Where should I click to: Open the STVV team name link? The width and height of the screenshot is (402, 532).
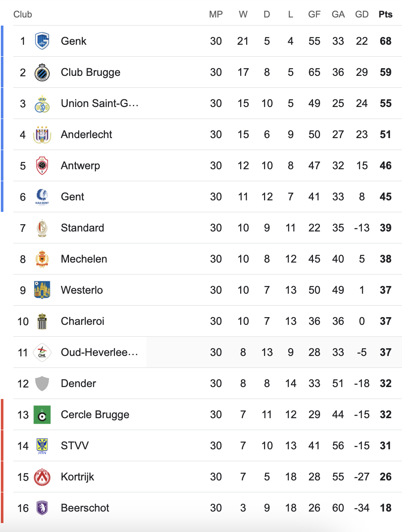click(75, 445)
